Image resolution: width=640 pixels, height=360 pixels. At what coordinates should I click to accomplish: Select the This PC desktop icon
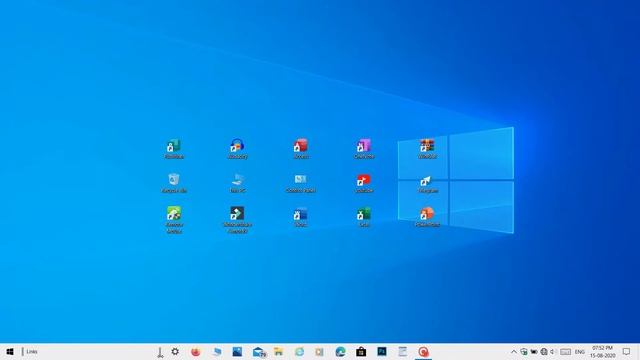[x=237, y=183]
